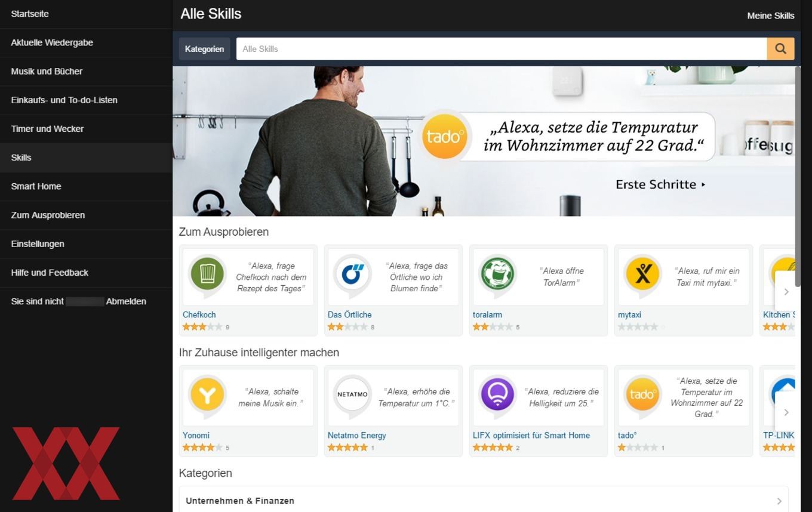Click quote "Alexa, reduziere die Helligkeit um 25."
The width and height of the screenshot is (812, 512).
coord(561,397)
